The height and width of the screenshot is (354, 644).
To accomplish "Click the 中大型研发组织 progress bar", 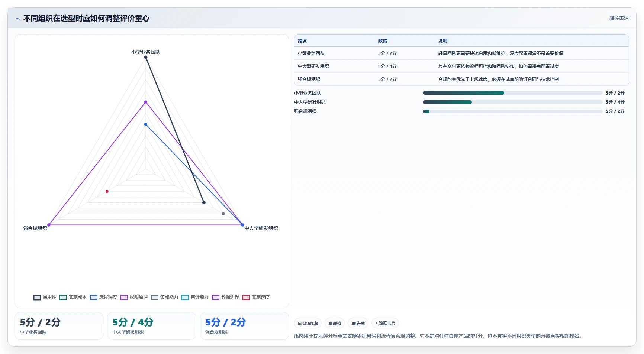I will (x=512, y=102).
